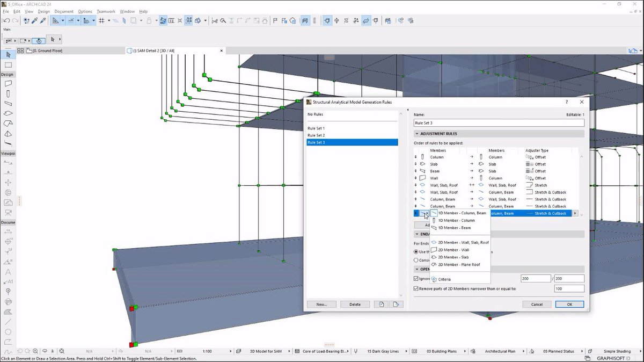Toggle the grid snap icon in toolbar

[101, 20]
